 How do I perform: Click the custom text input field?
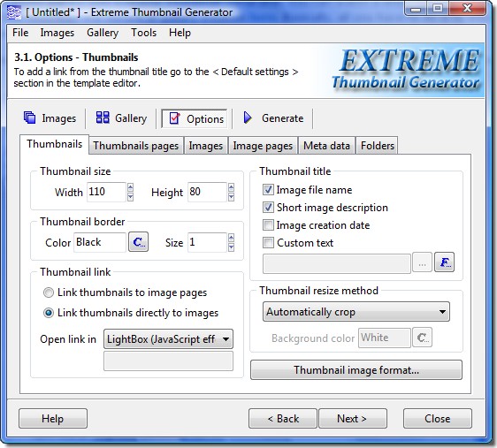tap(337, 263)
